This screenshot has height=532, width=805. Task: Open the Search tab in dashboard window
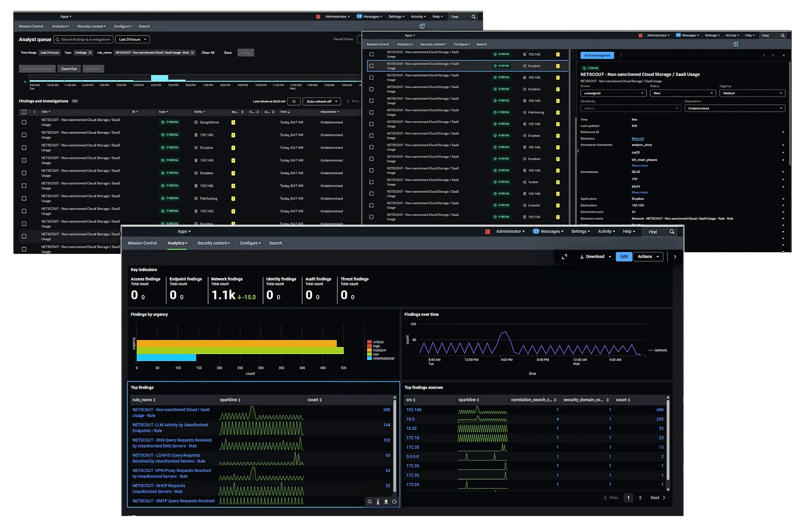(x=276, y=243)
